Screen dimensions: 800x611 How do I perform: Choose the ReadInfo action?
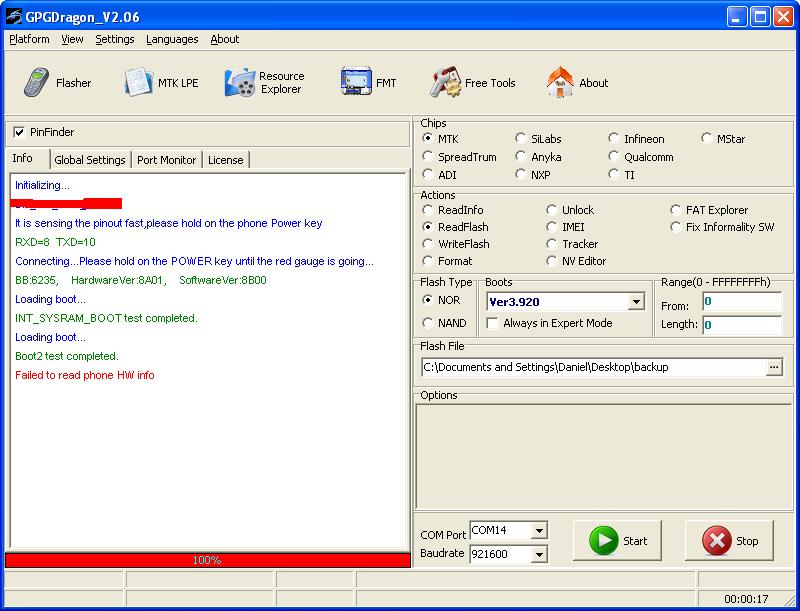pos(428,210)
